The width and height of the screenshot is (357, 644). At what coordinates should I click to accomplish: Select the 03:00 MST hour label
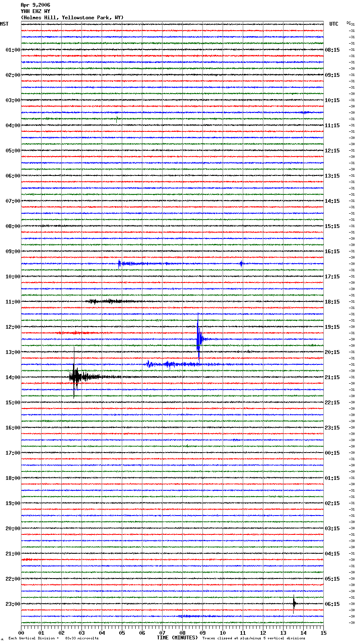point(13,100)
